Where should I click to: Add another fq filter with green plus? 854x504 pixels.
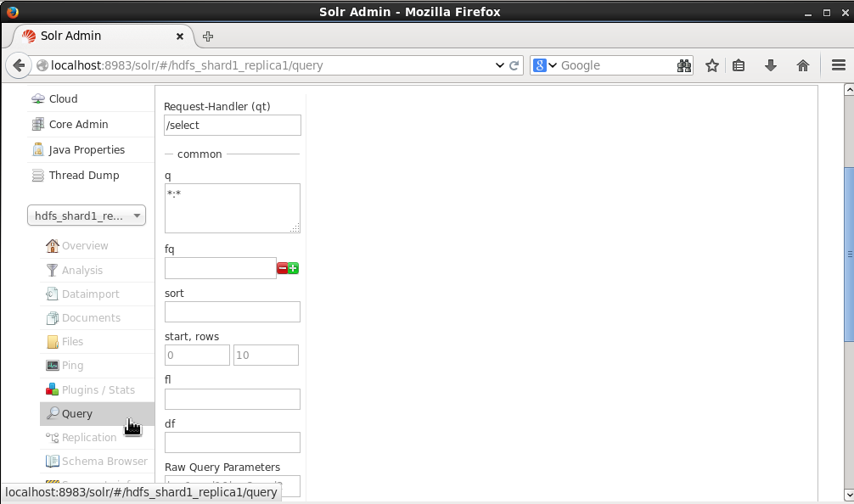click(x=293, y=268)
